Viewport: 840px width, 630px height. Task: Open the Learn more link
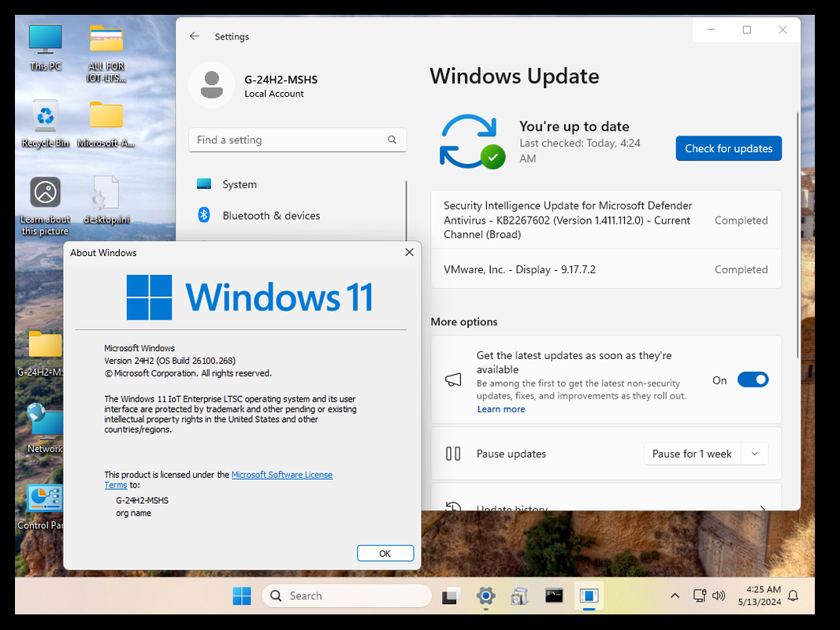tap(501, 409)
